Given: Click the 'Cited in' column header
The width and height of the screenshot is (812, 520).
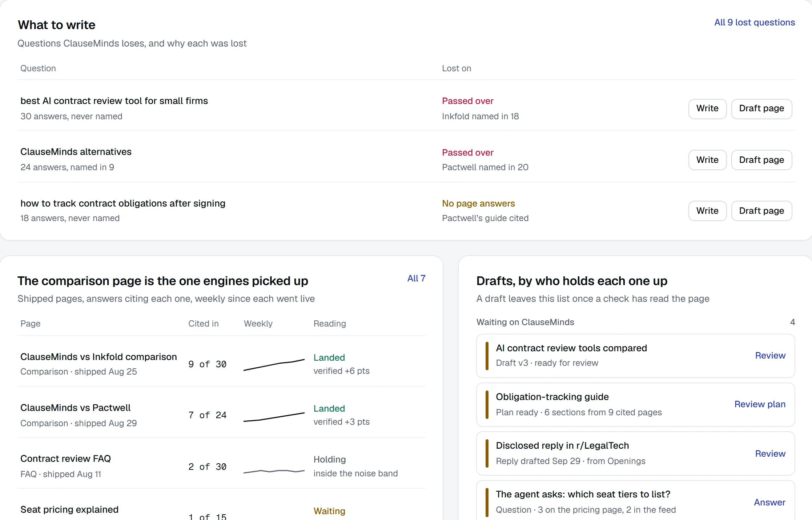Looking at the screenshot, I should tap(204, 324).
